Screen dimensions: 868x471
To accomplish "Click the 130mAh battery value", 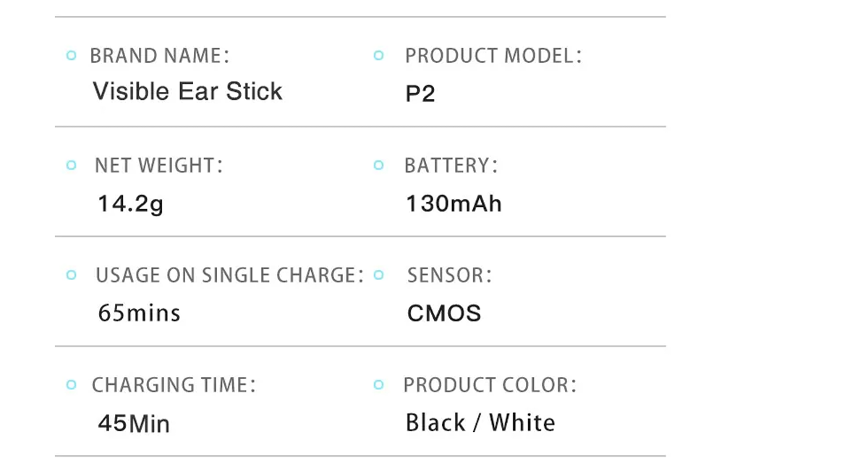I will (454, 203).
